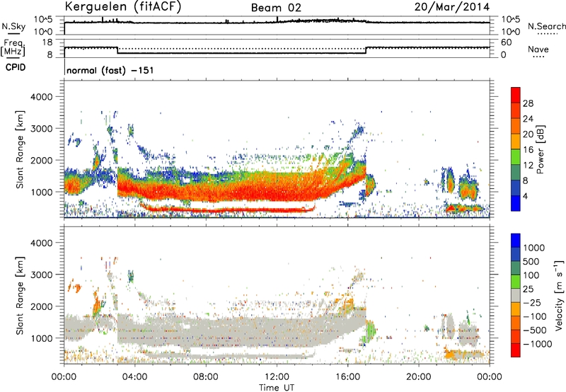This screenshot has height=392, width=566.
Task: Click the "20:00" time tick label
Action: click(418, 377)
